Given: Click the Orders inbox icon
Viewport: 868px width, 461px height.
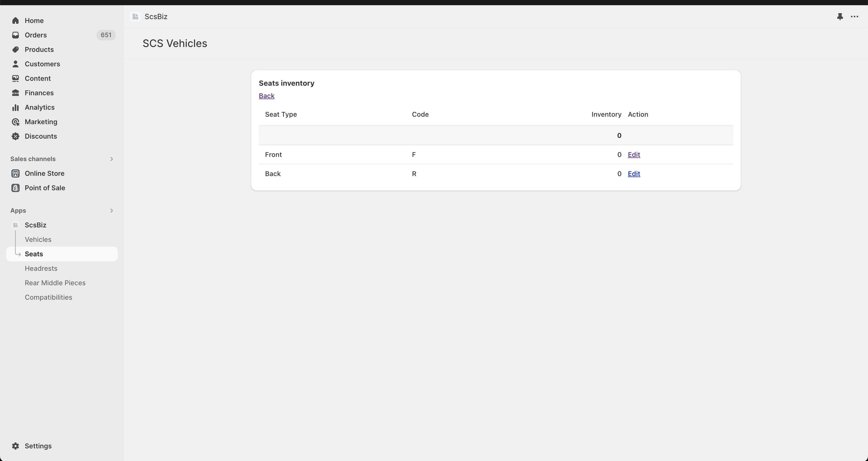Looking at the screenshot, I should (16, 35).
